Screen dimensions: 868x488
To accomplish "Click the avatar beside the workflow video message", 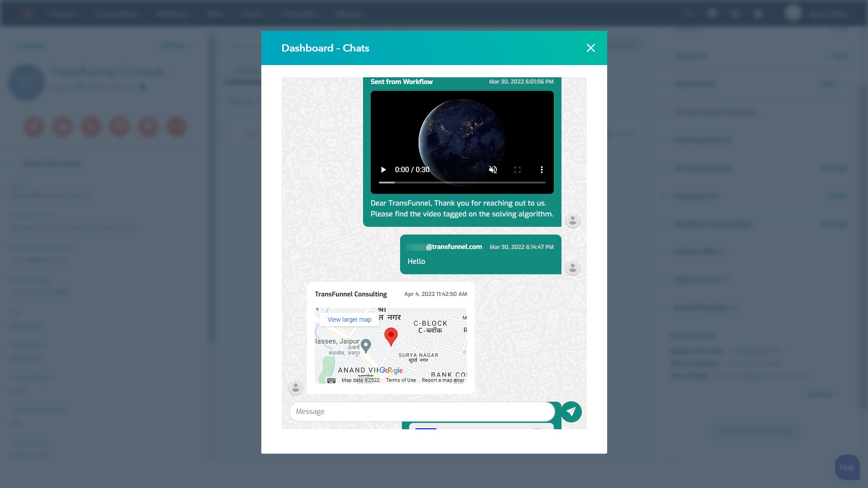I will (573, 221).
